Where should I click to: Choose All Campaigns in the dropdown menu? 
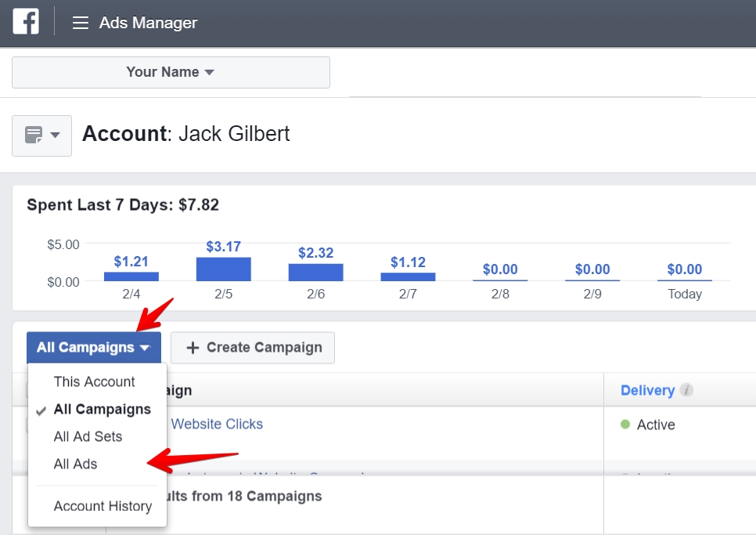click(x=103, y=409)
